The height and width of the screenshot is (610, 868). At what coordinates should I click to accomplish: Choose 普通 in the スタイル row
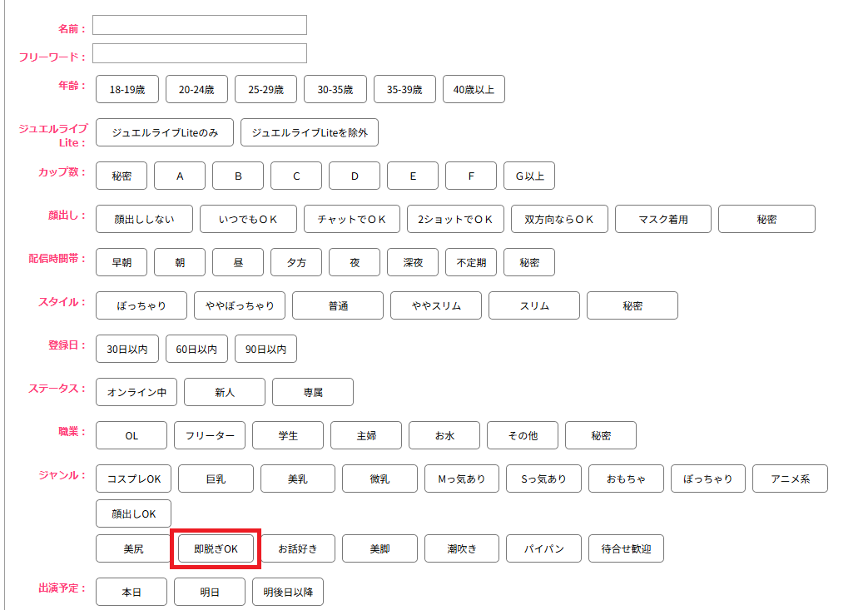click(x=338, y=305)
